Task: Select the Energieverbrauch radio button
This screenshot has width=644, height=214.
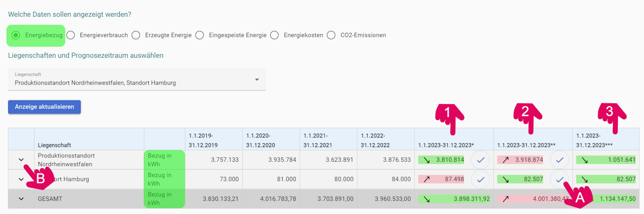Action: (71, 35)
